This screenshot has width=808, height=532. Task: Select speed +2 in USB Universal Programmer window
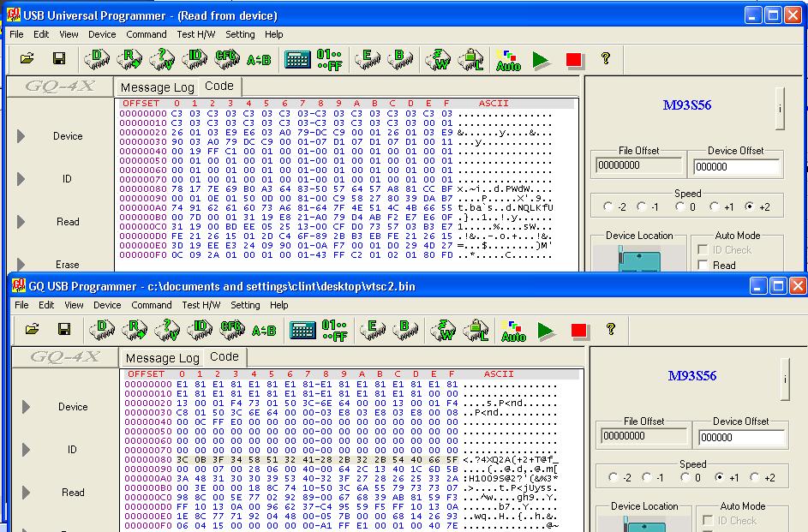(x=750, y=206)
